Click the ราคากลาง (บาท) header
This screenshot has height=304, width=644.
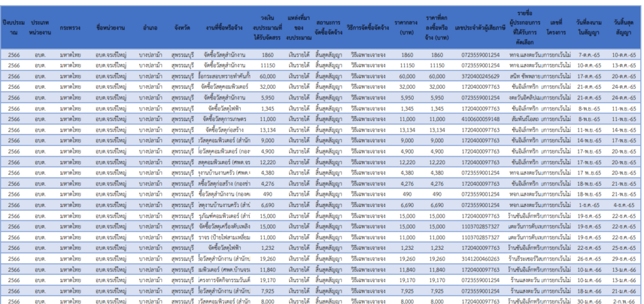point(407,28)
